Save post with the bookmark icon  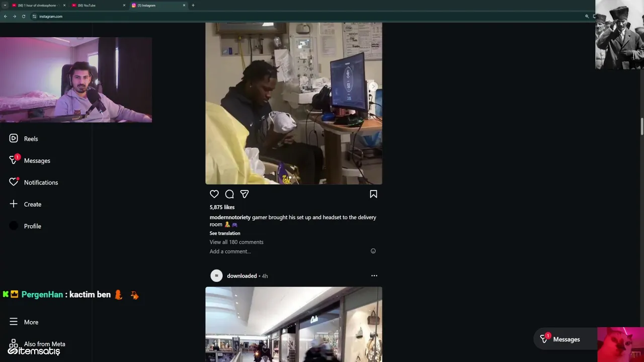(373, 194)
